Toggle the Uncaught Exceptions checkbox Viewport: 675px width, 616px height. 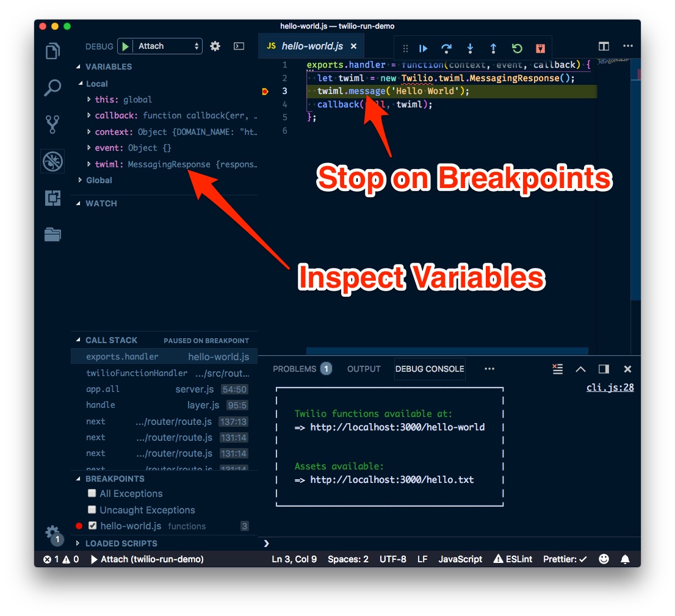tap(92, 510)
